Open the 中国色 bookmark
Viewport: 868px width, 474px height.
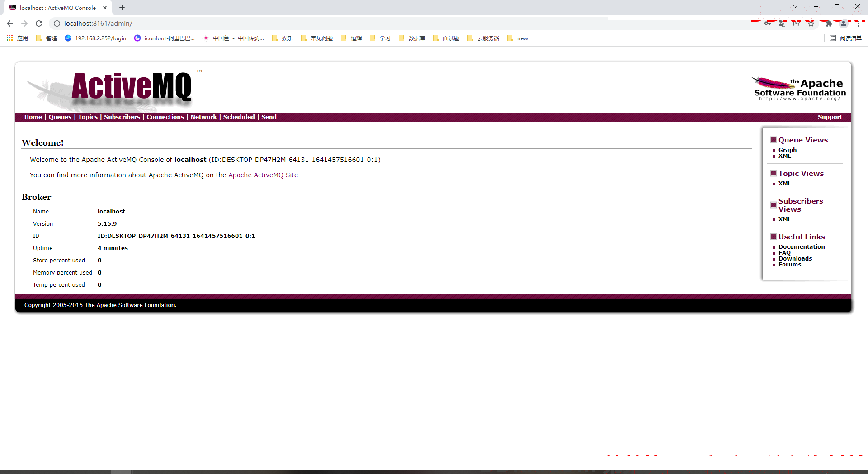point(234,38)
